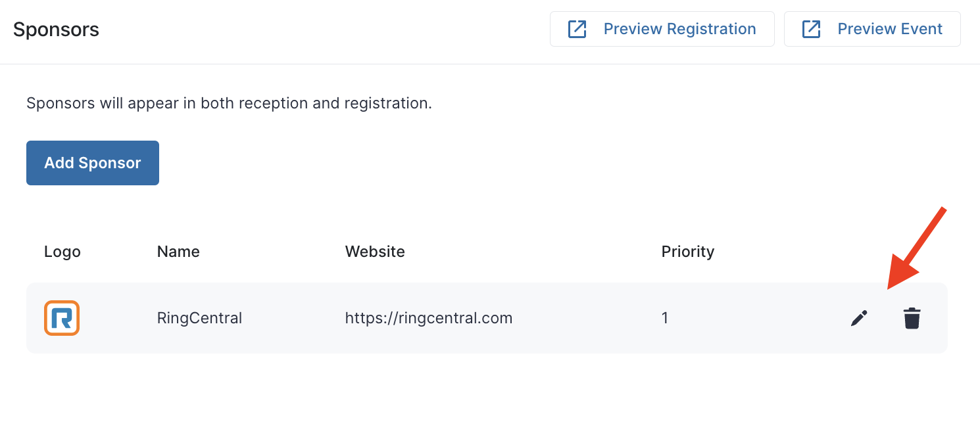Click the Add Sponsor button
The image size is (980, 435).
pyautogui.click(x=93, y=163)
